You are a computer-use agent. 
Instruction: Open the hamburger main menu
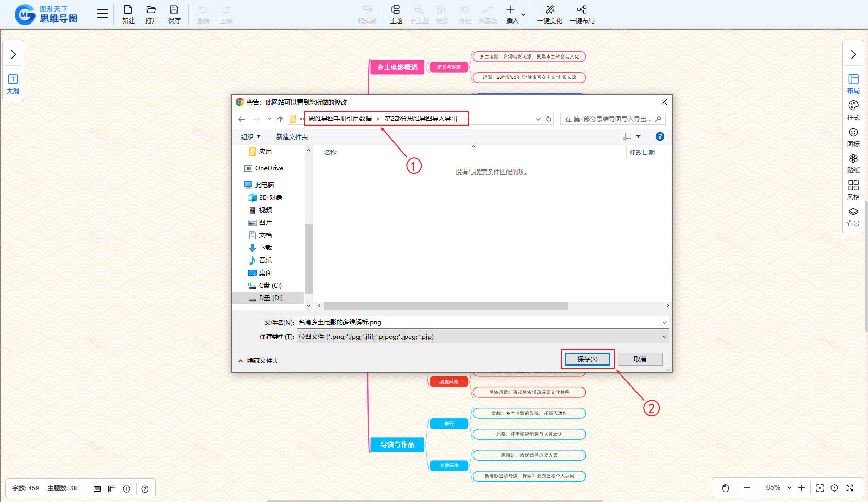pos(102,14)
